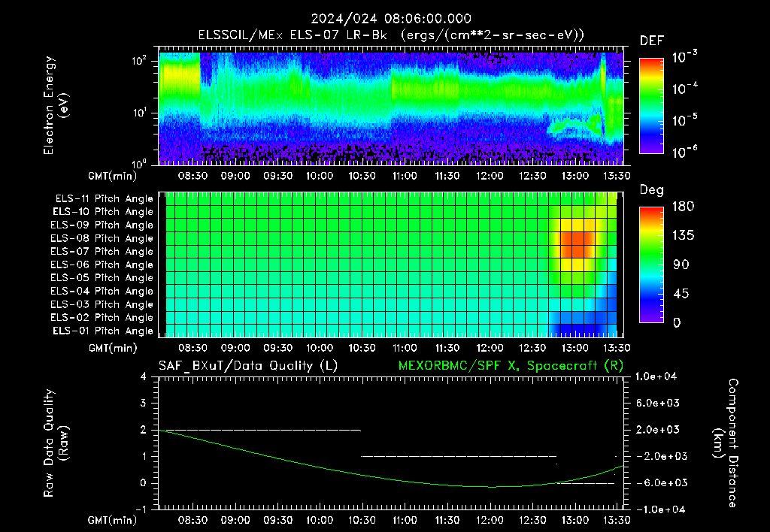
Task: Click the 180 degree colorbar tick value
Action: 683,207
